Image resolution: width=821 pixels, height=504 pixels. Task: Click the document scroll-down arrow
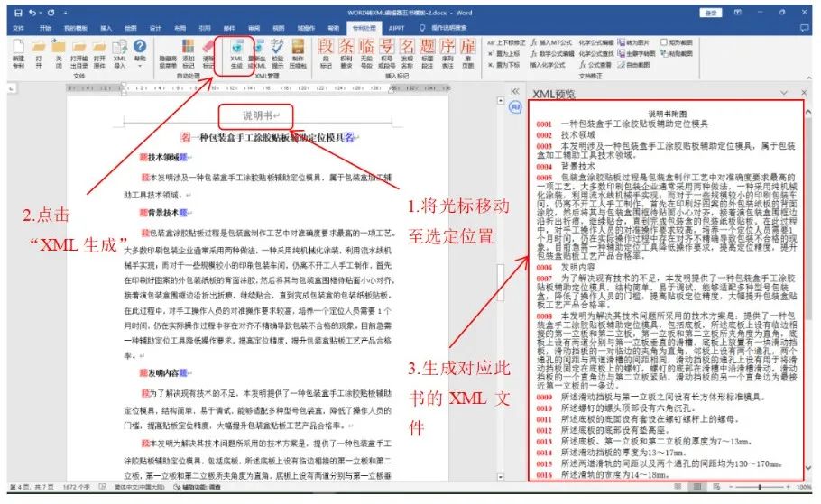pos(501,477)
